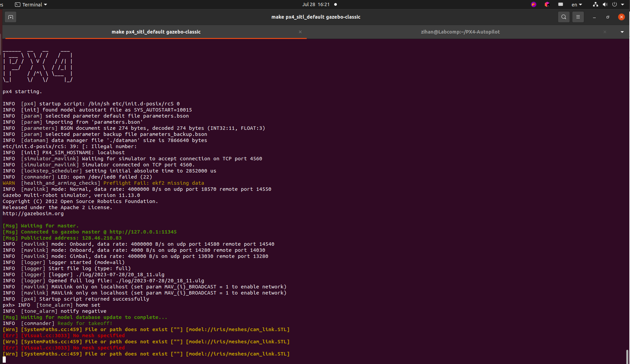Click the 'Waiting for master.' message
Viewport: 630px width, 364px height.
(x=41, y=226)
